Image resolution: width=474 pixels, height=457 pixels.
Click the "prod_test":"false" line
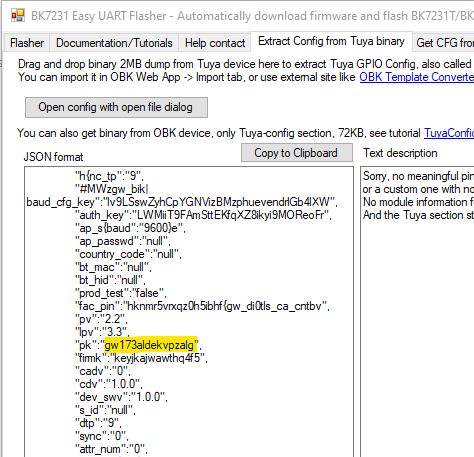pos(121,293)
